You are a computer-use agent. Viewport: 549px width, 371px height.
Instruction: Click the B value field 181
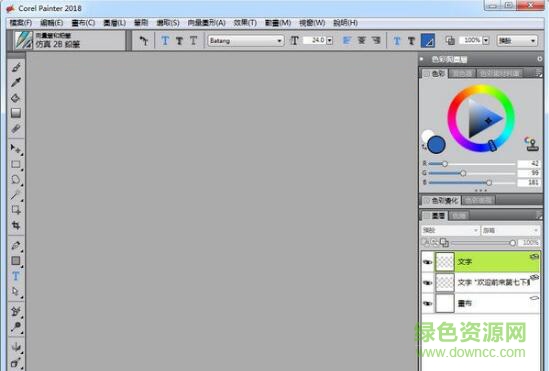coord(528,182)
